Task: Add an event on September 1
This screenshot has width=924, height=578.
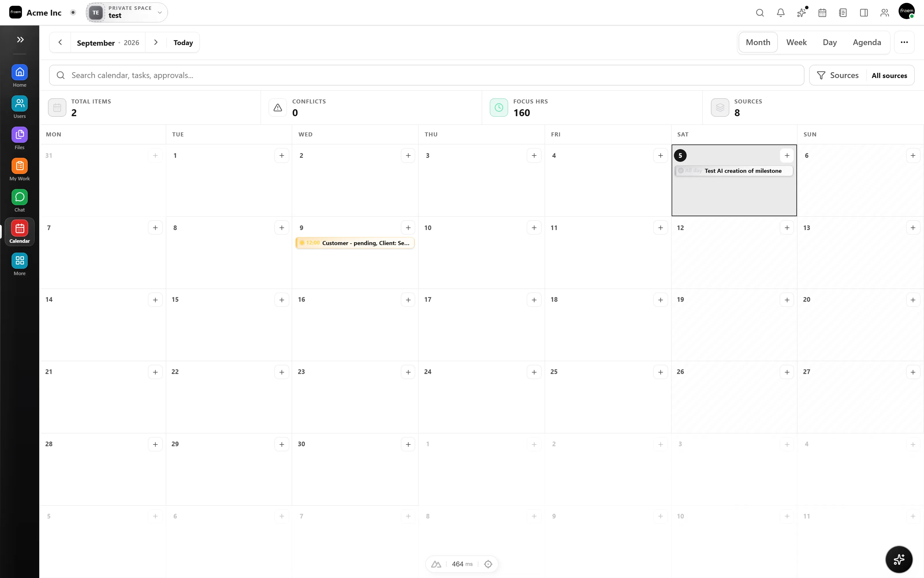Action: click(282, 155)
